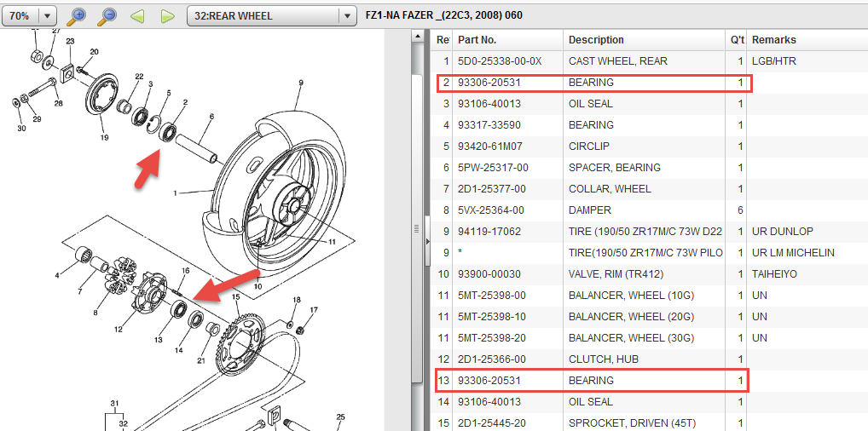Go to next diagram with right green arrow
This screenshot has width=868, height=431.
[x=168, y=15]
